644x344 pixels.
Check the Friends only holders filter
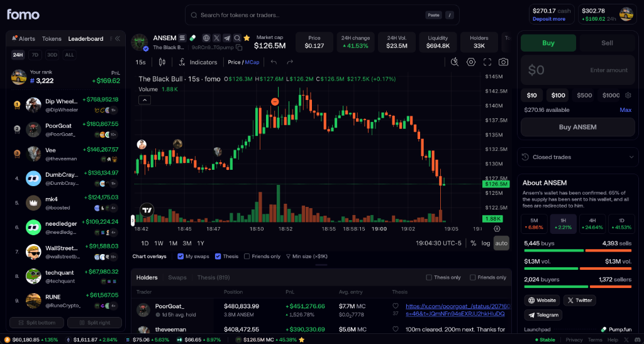click(x=473, y=277)
